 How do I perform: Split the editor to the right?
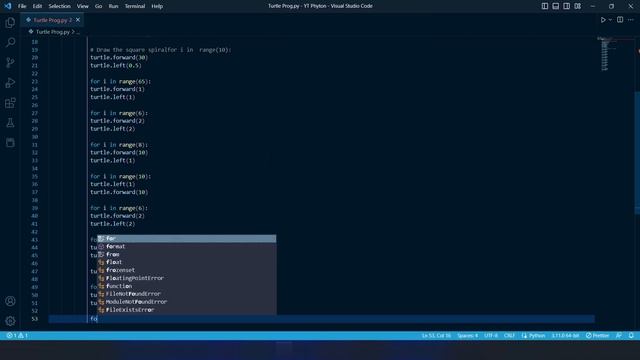click(620, 20)
